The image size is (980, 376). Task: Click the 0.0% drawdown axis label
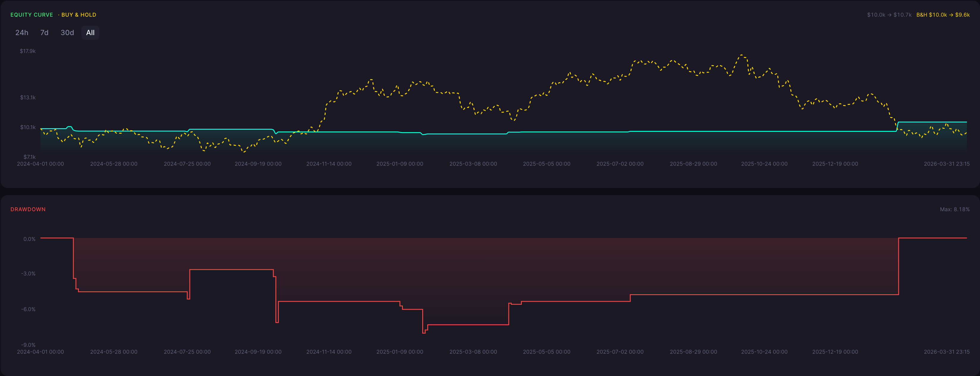(x=29, y=239)
